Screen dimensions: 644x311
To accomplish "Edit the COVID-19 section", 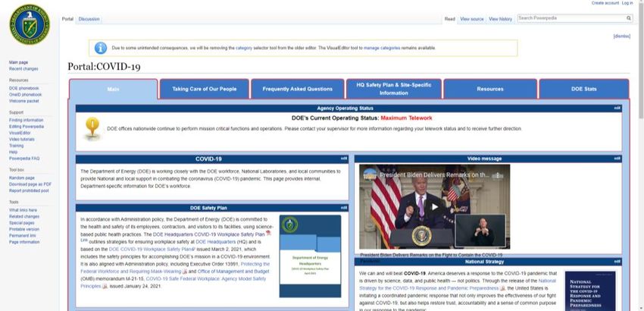I will [344, 159].
